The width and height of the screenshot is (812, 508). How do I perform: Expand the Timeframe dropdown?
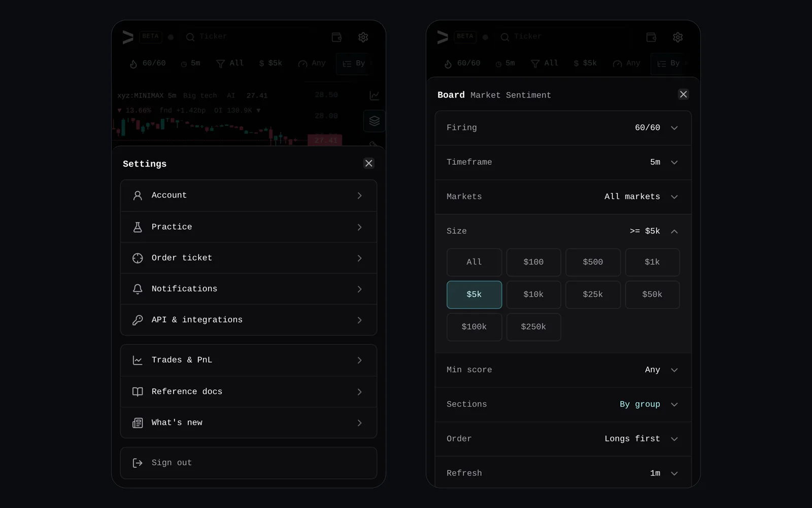(563, 163)
